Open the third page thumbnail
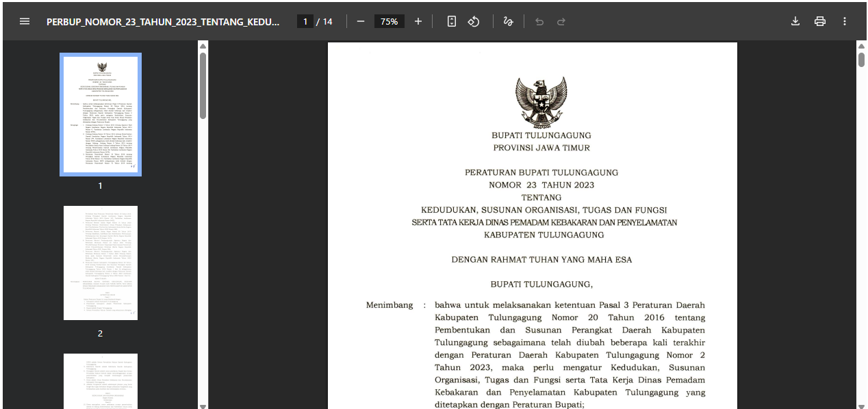This screenshot has height=409, width=868. click(x=101, y=381)
